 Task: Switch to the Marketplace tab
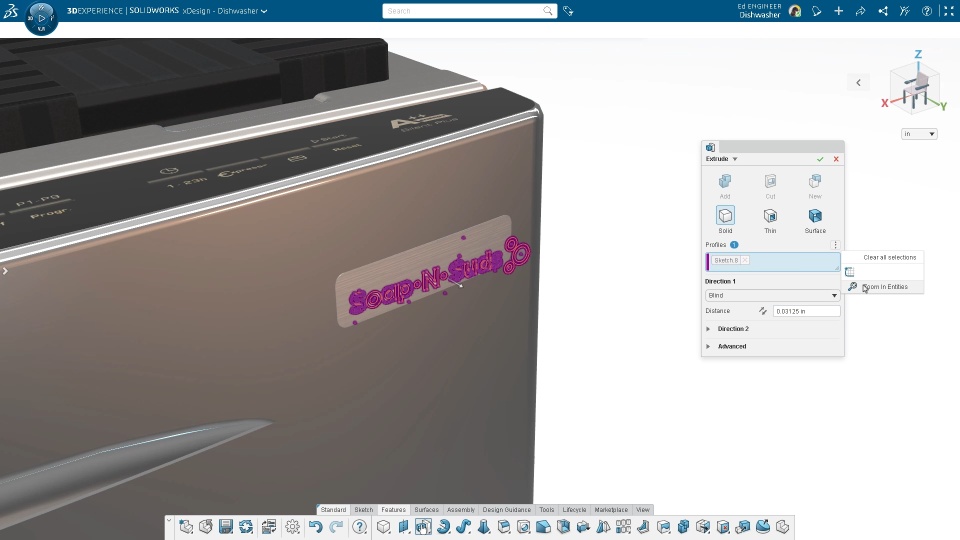611,509
